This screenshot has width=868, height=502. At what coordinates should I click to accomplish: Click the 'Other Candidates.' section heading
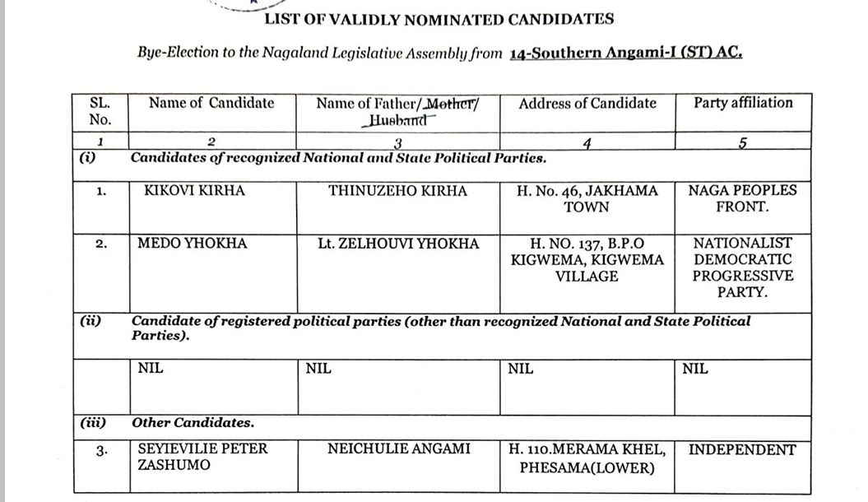[x=193, y=423]
